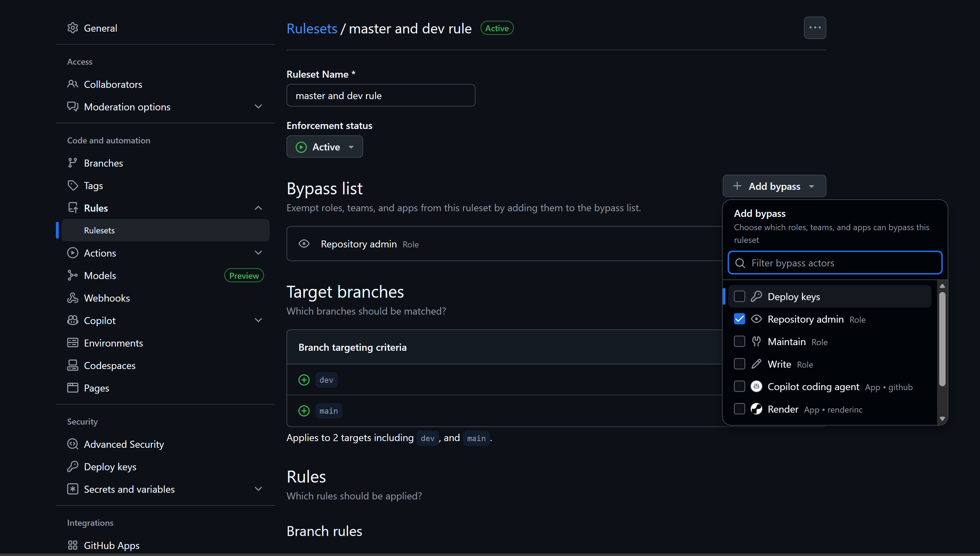This screenshot has width=980, height=556.
Task: Check the Maintain role checkbox
Action: click(739, 341)
